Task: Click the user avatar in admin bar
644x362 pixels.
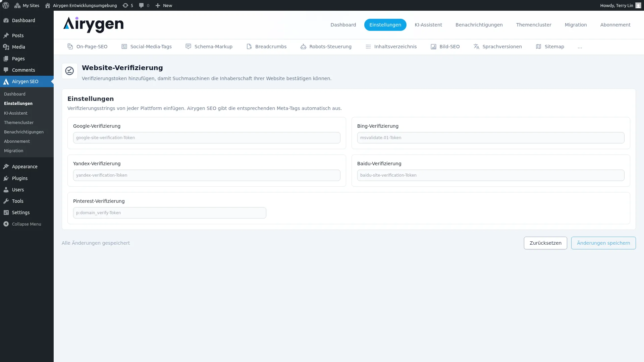Action: (638, 5)
